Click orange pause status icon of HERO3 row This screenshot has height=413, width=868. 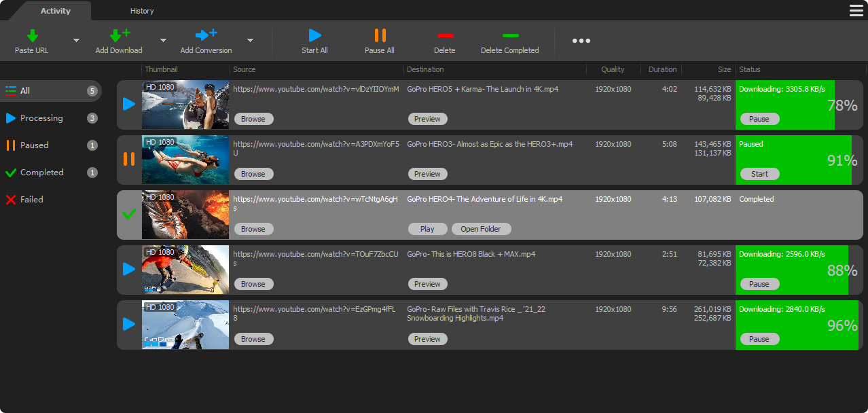pyautogui.click(x=129, y=159)
